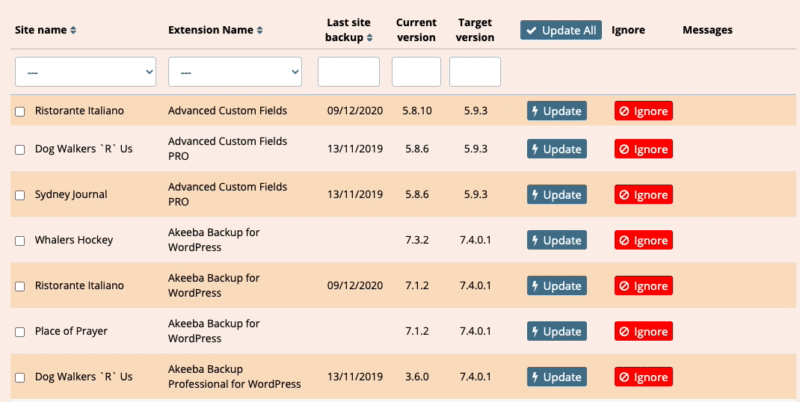Viewport: 800px width, 402px height.
Task: Open the Extension Name filter dropdown
Action: (235, 72)
